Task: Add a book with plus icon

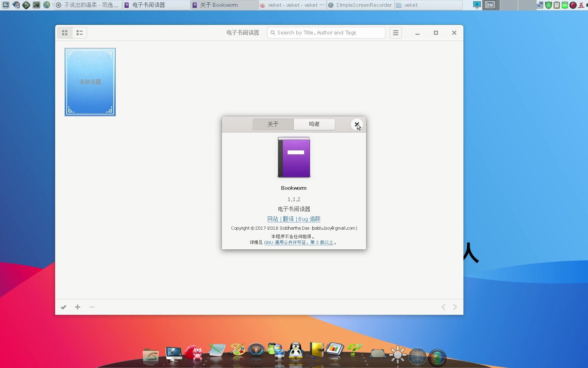Action: [x=78, y=307]
